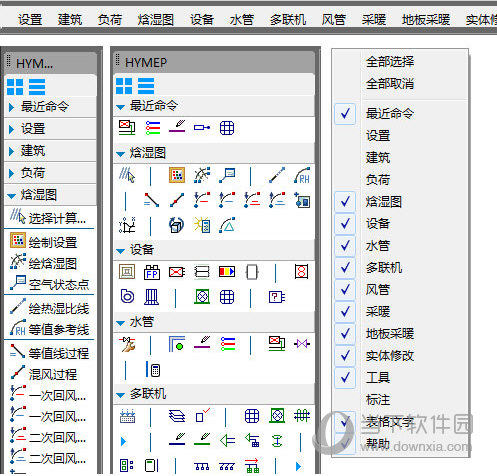This screenshot has width=497, height=476.
Task: Click the RH 等值参考线 icon in HYMEP panel
Action: point(302,175)
